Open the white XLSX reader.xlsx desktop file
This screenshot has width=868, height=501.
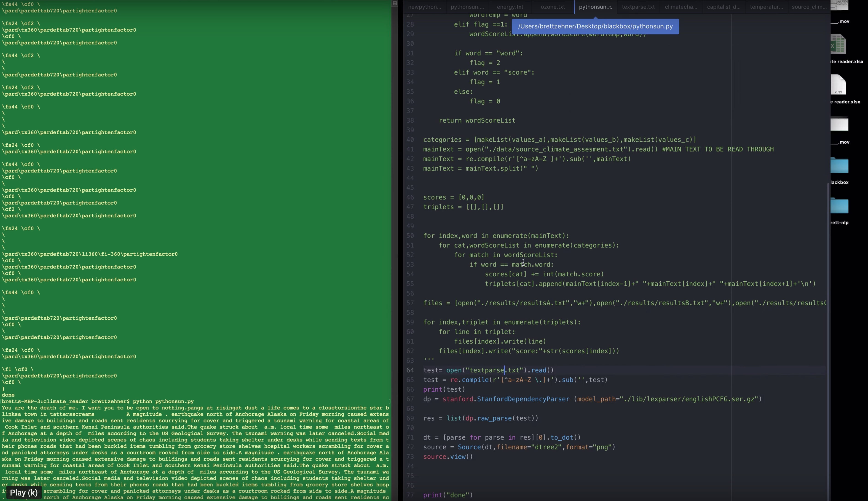coord(838,85)
